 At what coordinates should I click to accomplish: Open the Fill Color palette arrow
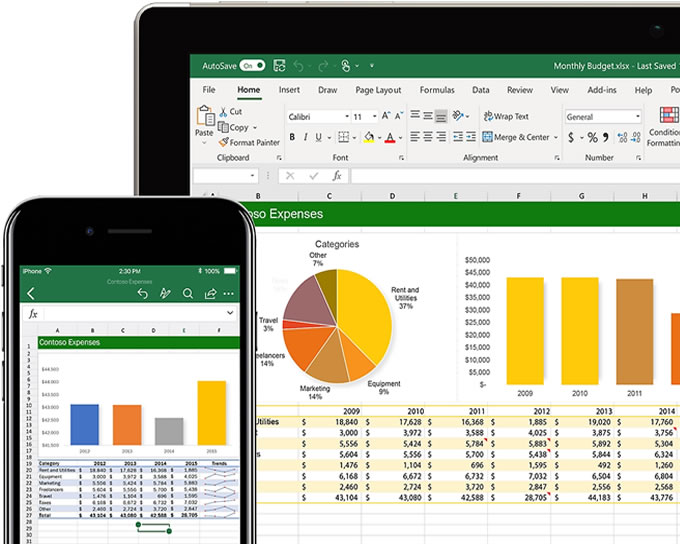pyautogui.click(x=379, y=138)
